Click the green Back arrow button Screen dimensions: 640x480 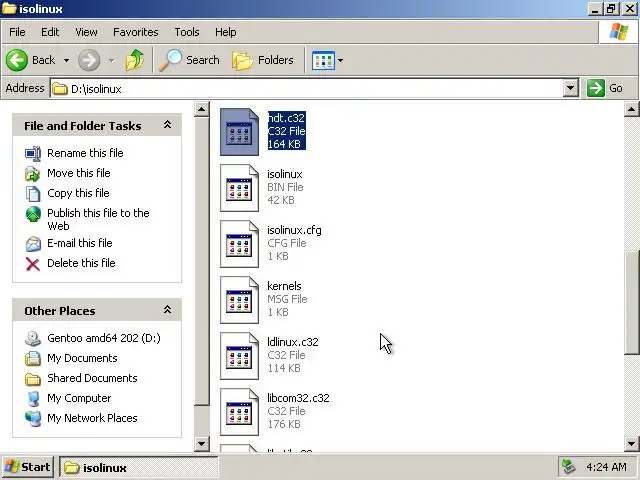[x=17, y=60]
